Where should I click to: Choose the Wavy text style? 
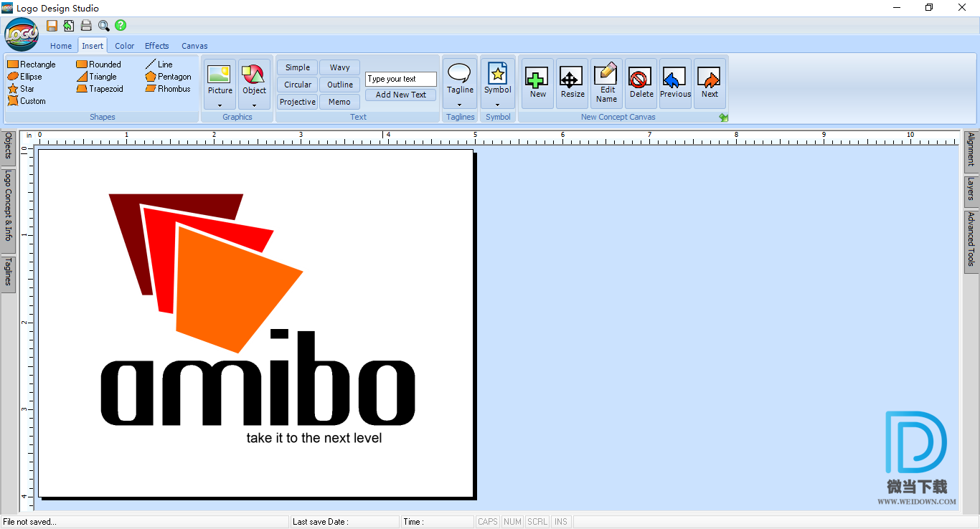tap(340, 67)
